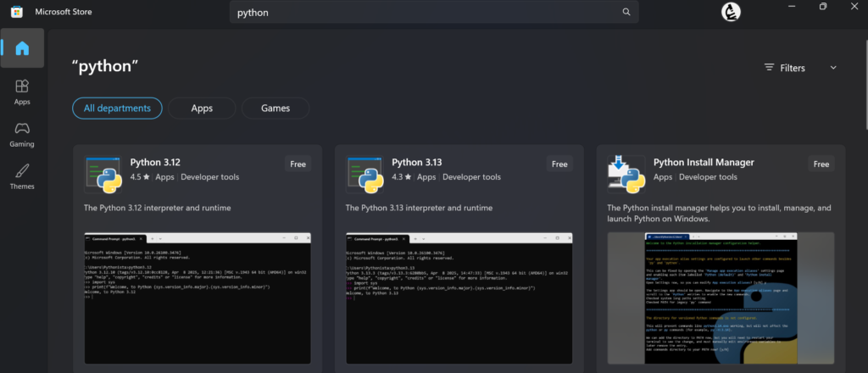
Task: Open the Python 3.13 screenshot thumbnail
Action: click(459, 298)
